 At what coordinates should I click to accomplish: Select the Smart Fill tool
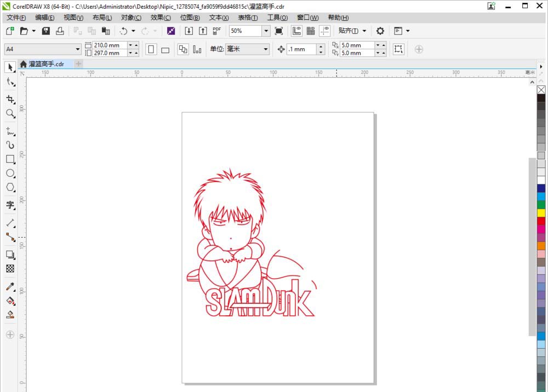[10, 314]
